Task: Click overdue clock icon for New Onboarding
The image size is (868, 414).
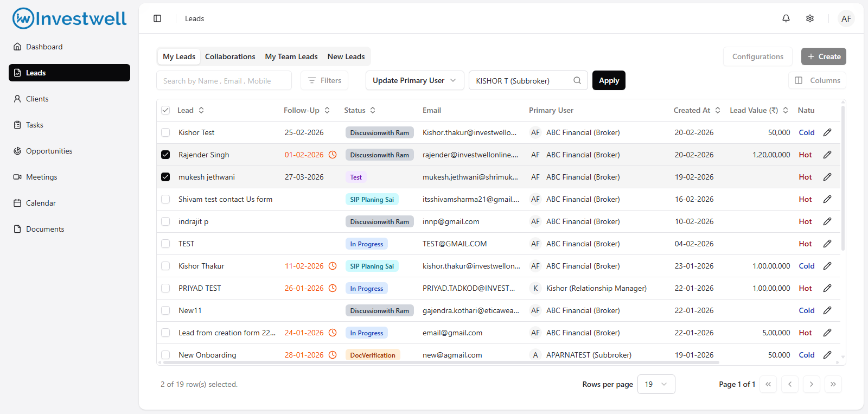Action: coord(333,355)
